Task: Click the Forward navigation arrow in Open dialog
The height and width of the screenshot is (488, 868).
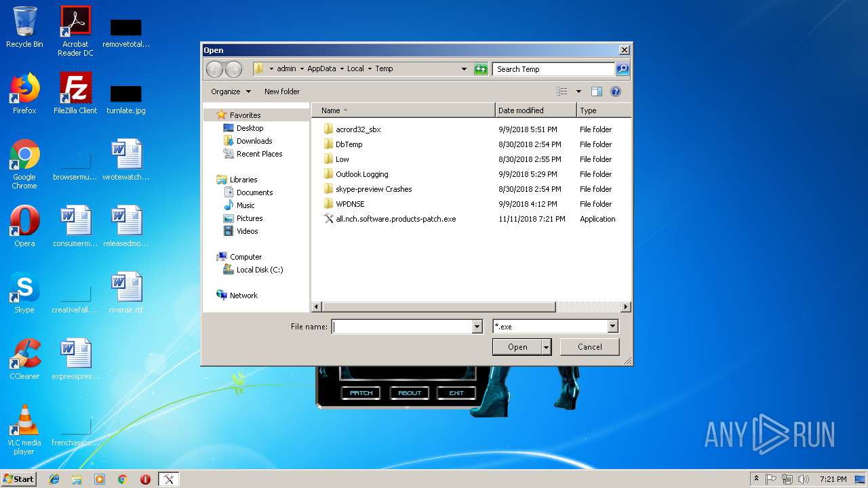Action: point(233,69)
